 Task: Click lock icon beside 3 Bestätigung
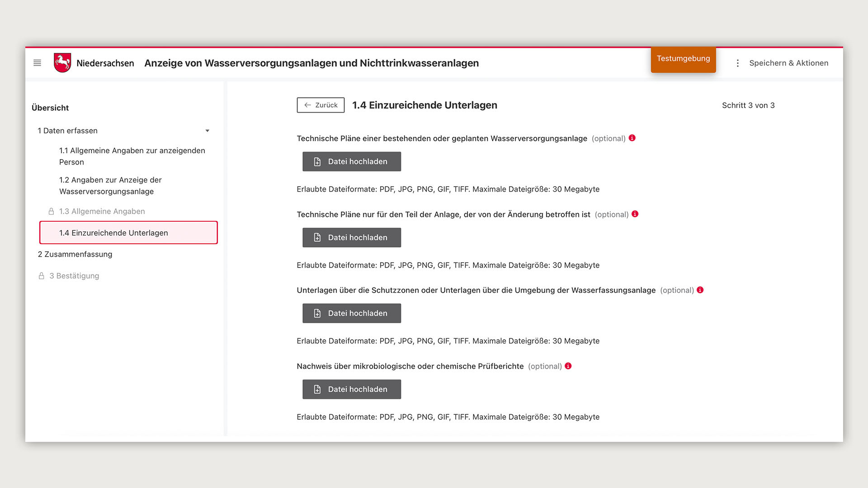click(x=41, y=276)
